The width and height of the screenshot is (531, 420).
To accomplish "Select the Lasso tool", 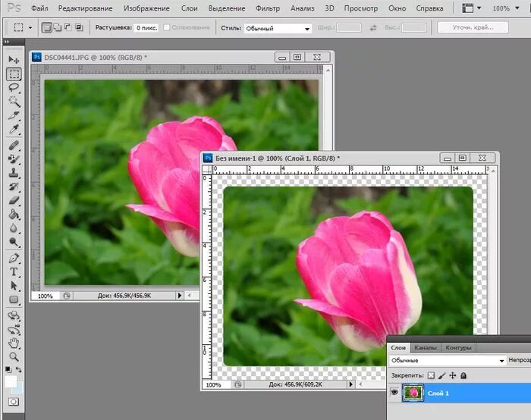I will [14, 87].
